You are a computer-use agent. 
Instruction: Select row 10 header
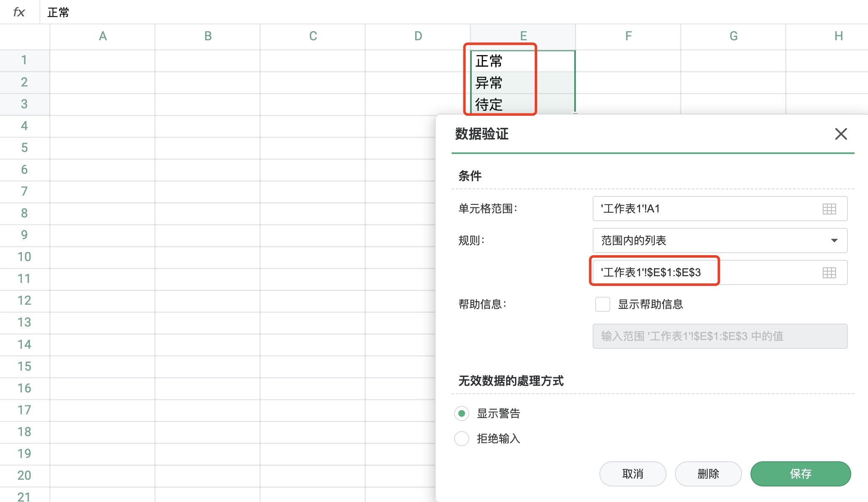24,257
